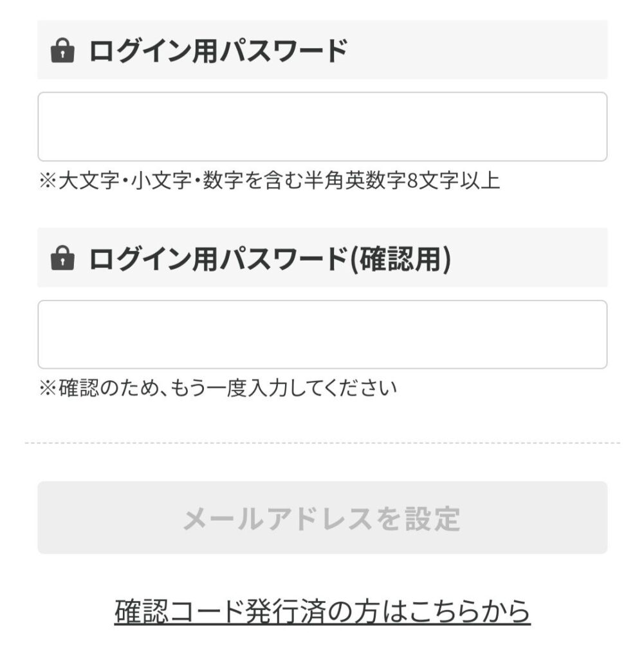This screenshot has height=659, width=644.
Task: Click the lock icon beside the 確認用 password heading
Action: pyautogui.click(x=62, y=258)
